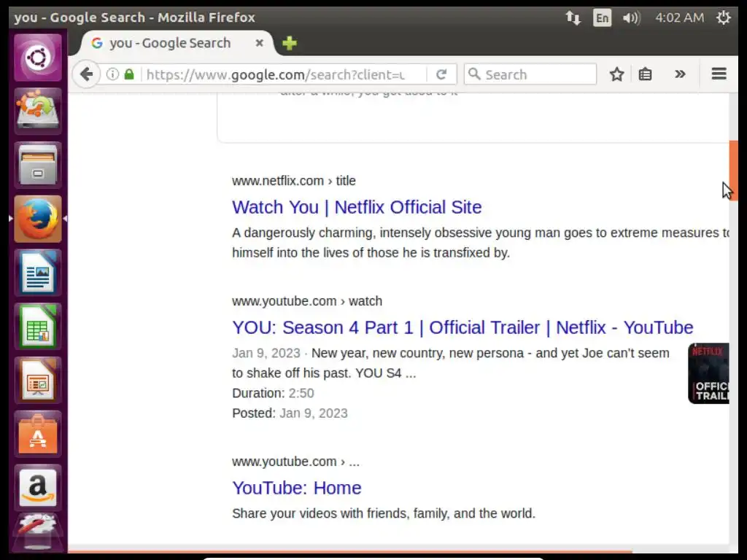Open LibreOffice Impress from dock

click(38, 380)
